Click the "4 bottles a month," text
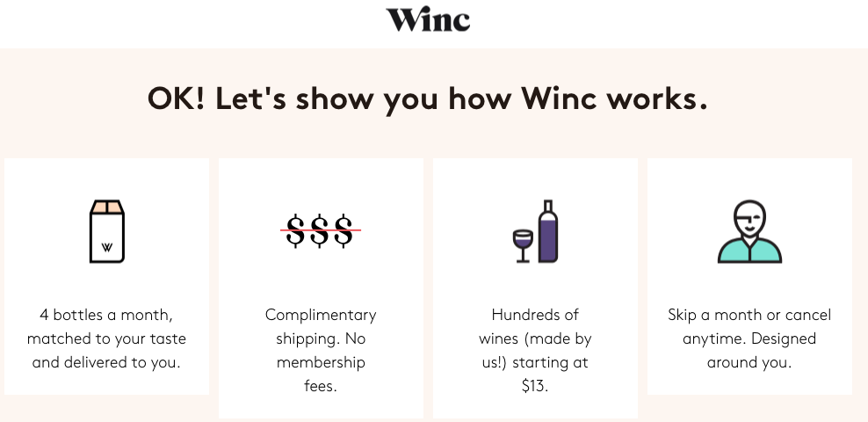The image size is (868, 422). [106, 315]
